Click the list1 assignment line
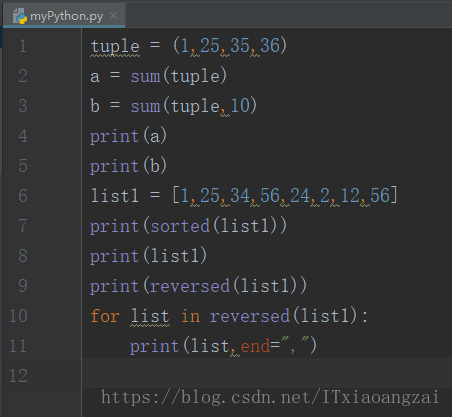The width and height of the screenshot is (452, 417). pos(244,196)
